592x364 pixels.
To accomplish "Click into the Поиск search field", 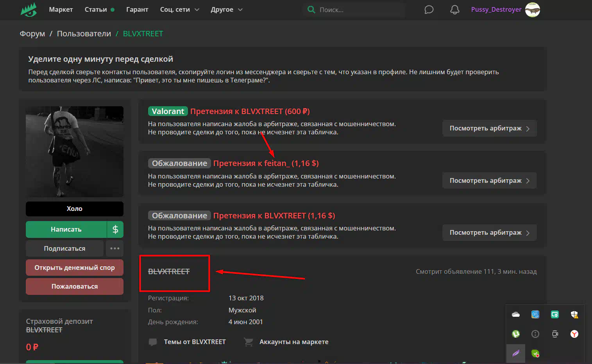I will (359, 10).
